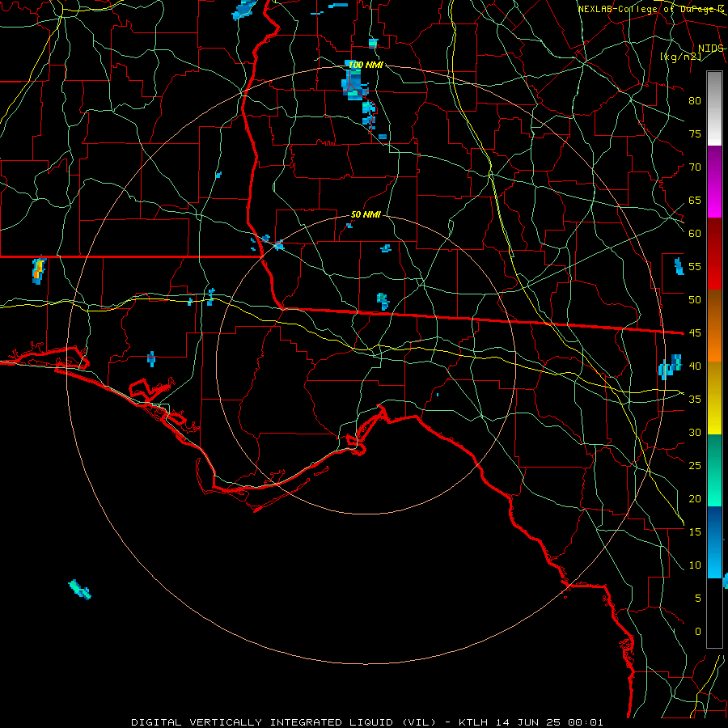Pick the blue segment of the color bar
Viewport: 728px width, 728px height.
click(714, 542)
